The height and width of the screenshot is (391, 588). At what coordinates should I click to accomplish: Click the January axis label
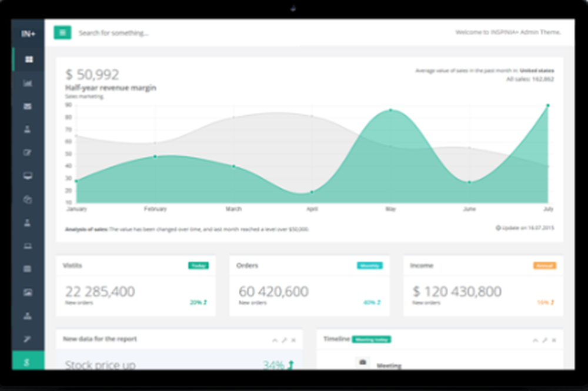pos(76,209)
